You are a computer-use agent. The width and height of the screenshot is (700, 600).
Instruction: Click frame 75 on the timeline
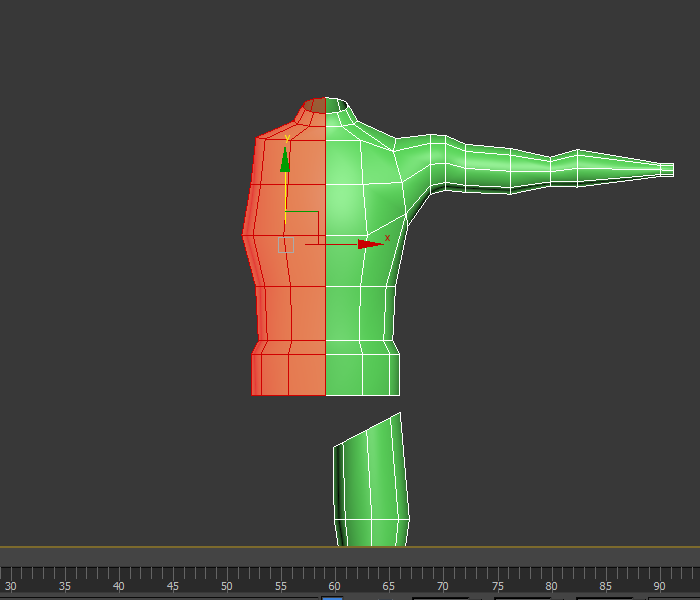point(497,586)
